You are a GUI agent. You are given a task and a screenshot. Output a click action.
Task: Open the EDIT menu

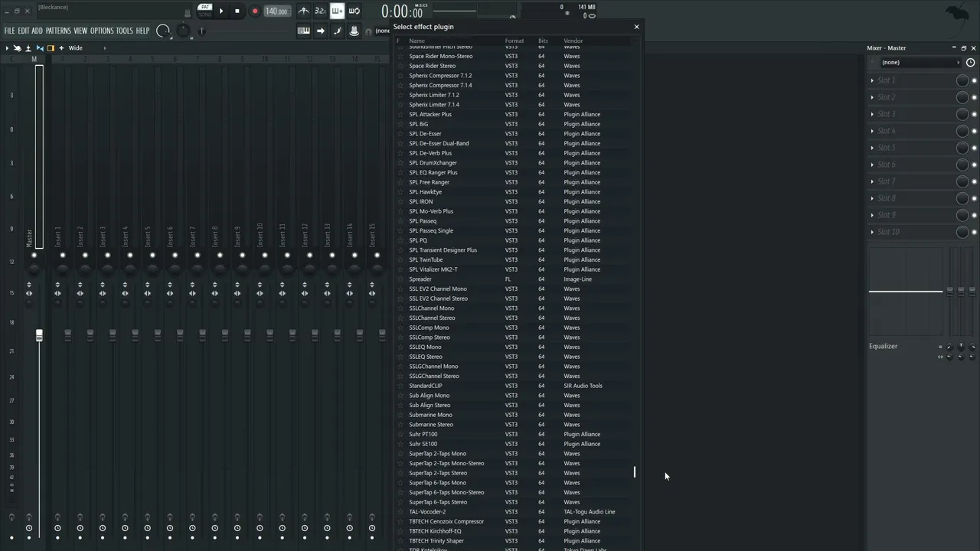coord(24,31)
